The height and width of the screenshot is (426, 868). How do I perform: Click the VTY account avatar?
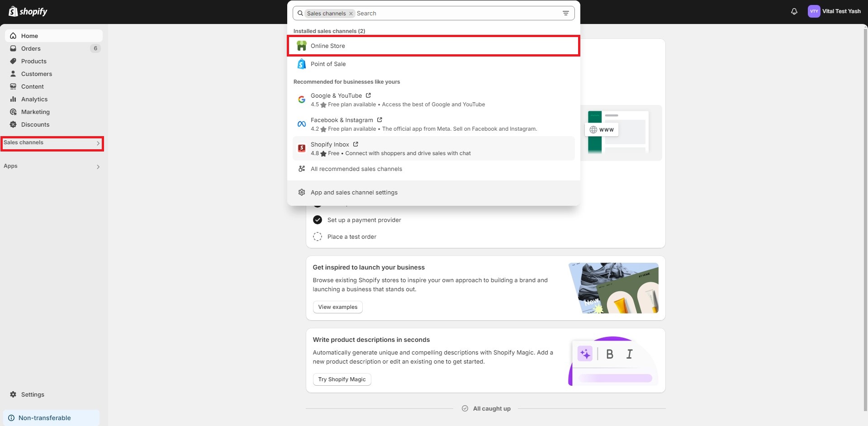(x=814, y=12)
